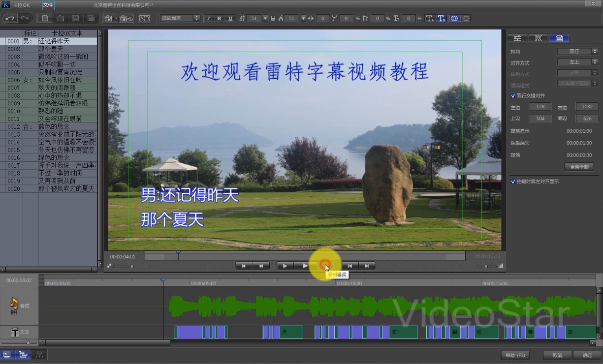Open the 对齐方式 dropdown showing 左上
This screenshot has height=364, width=603.
[577, 62]
